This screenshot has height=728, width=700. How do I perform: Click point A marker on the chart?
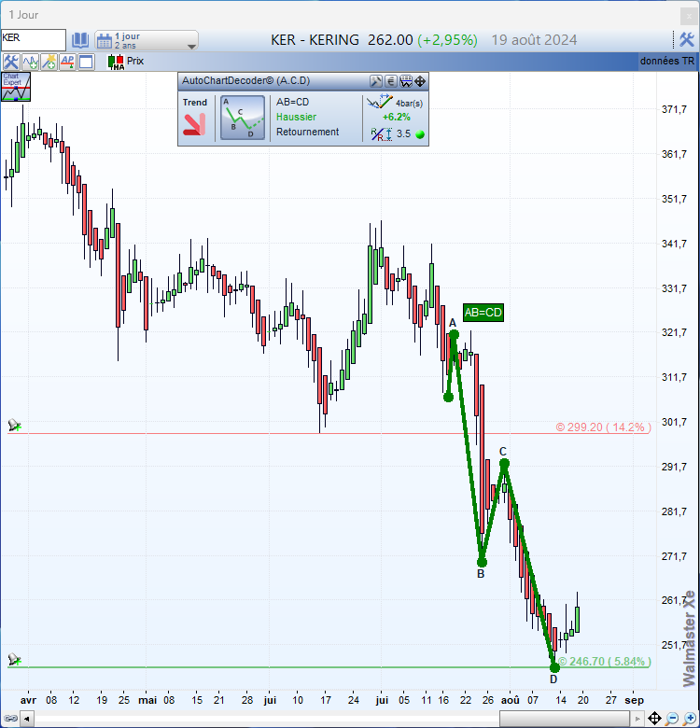pyautogui.click(x=454, y=334)
